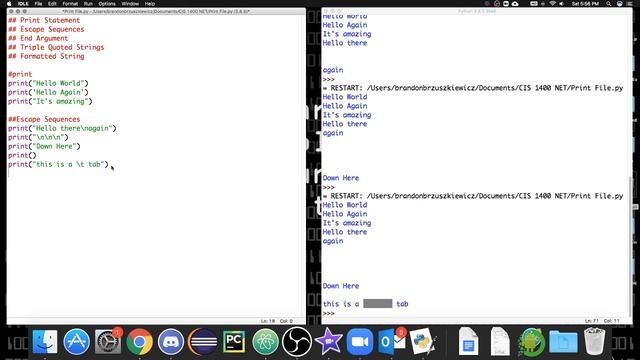Click the menu bar clock Sat 5:56 PM
Viewport: 640px width, 360px height.
tap(585, 4)
